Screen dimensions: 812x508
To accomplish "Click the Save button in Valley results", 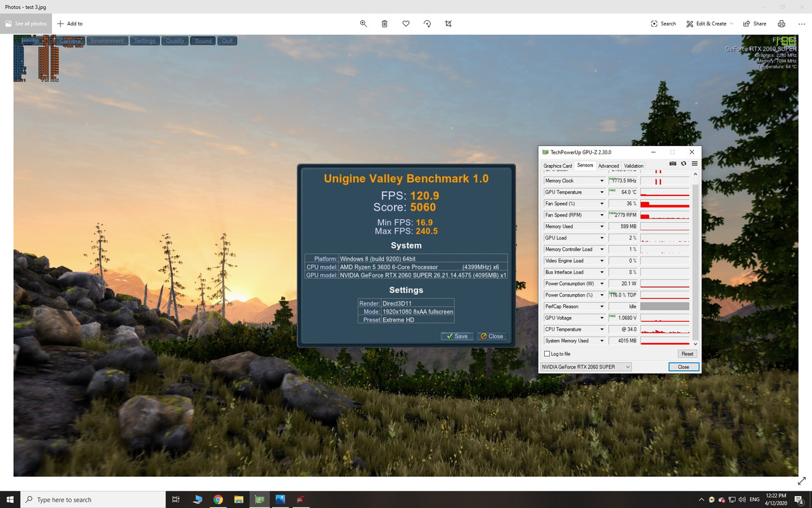I will 457,336.
